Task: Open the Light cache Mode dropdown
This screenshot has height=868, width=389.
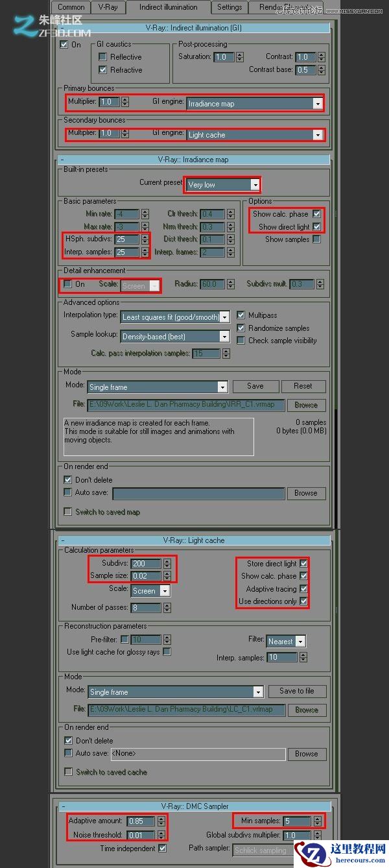Action: pyautogui.click(x=176, y=692)
